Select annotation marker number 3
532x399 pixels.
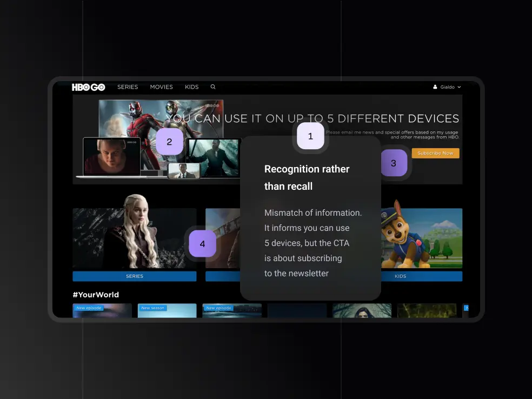point(393,163)
